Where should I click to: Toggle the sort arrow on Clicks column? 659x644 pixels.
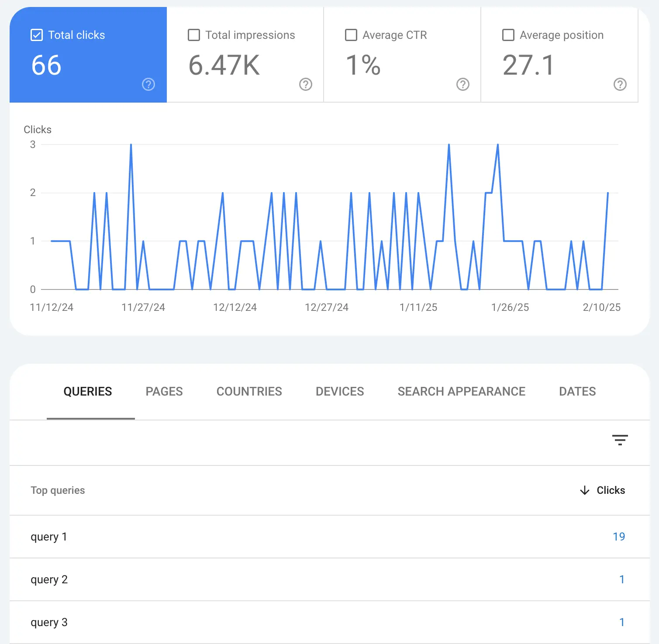[584, 490]
